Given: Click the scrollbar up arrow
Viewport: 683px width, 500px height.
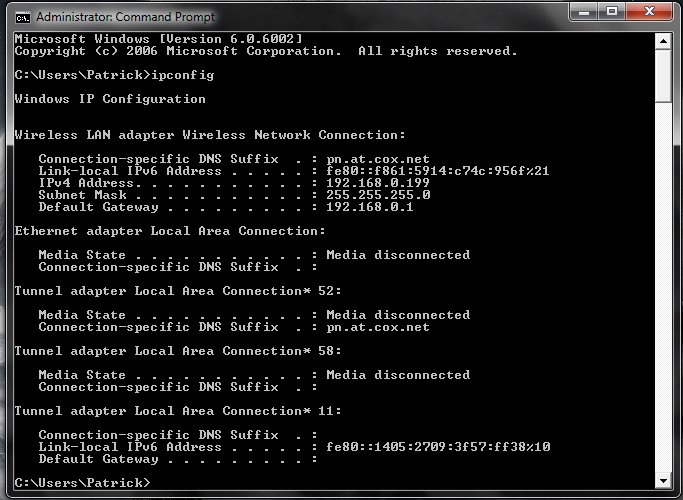Looking at the screenshot, I should 663,41.
